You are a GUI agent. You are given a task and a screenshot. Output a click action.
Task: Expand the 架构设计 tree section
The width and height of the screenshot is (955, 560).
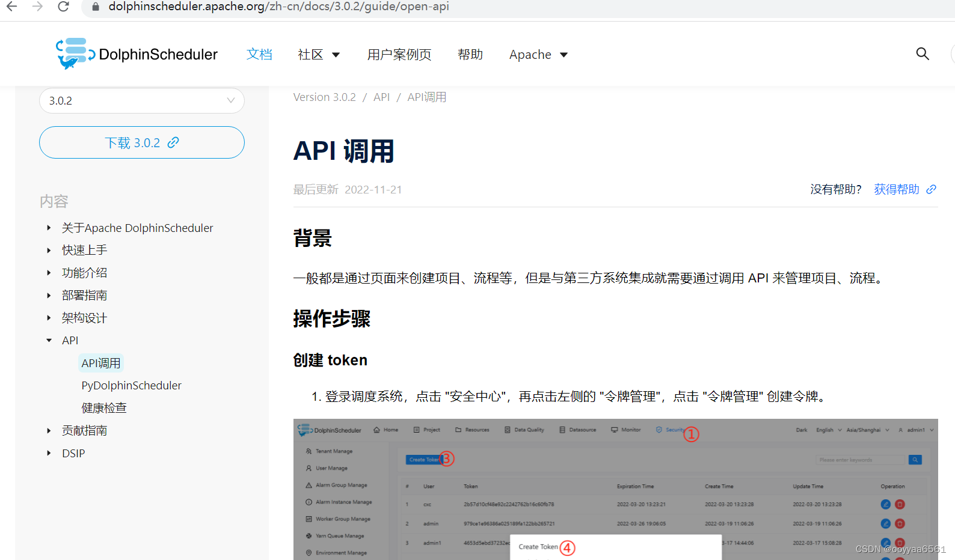click(x=49, y=318)
